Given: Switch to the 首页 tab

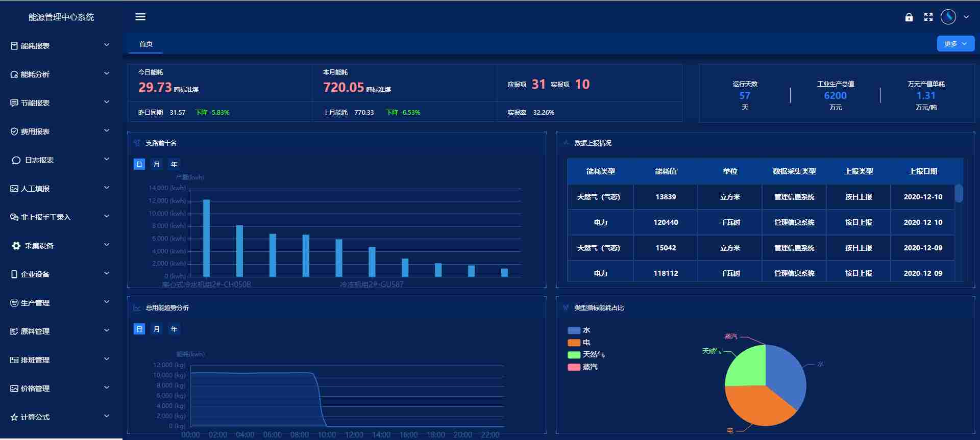Looking at the screenshot, I should click(146, 44).
